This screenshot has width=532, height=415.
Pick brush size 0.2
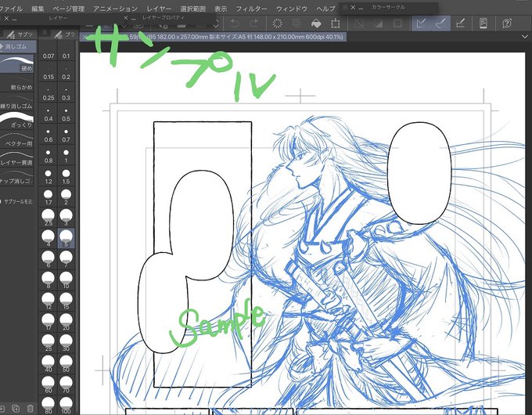point(66,73)
